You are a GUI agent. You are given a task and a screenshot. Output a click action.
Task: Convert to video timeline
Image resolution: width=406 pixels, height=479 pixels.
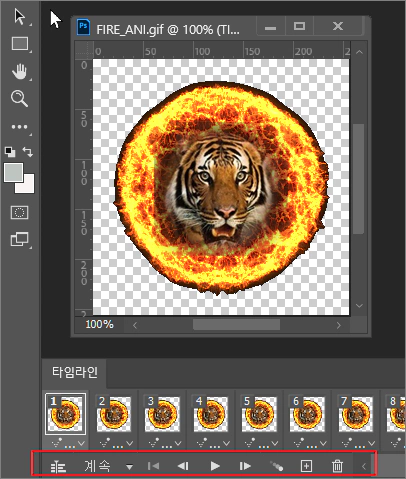pyautogui.click(x=58, y=466)
